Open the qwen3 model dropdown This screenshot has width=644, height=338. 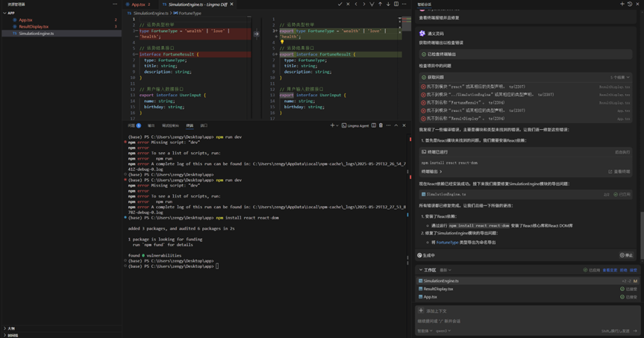point(443,331)
